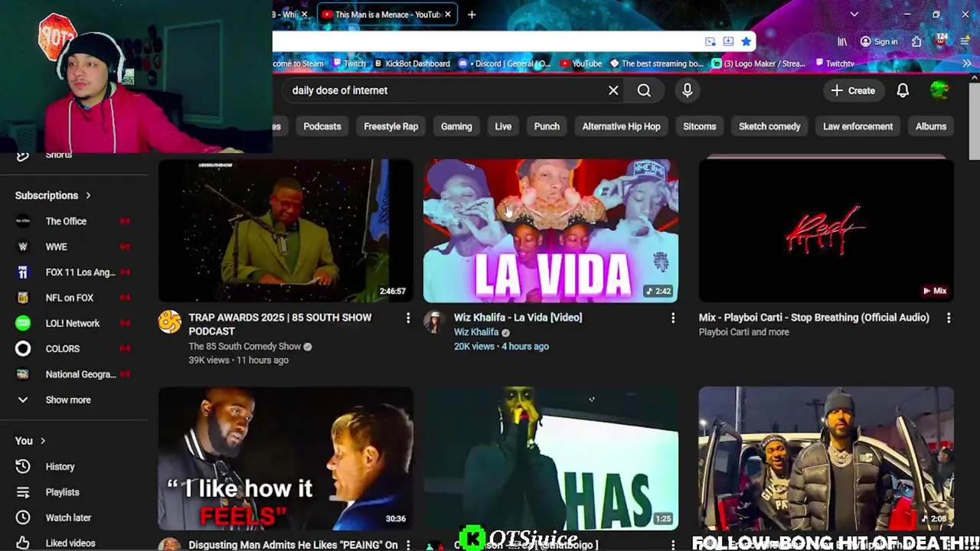The image size is (980, 551).
Task: Open the tab list dropdown arrow
Action: [854, 15]
